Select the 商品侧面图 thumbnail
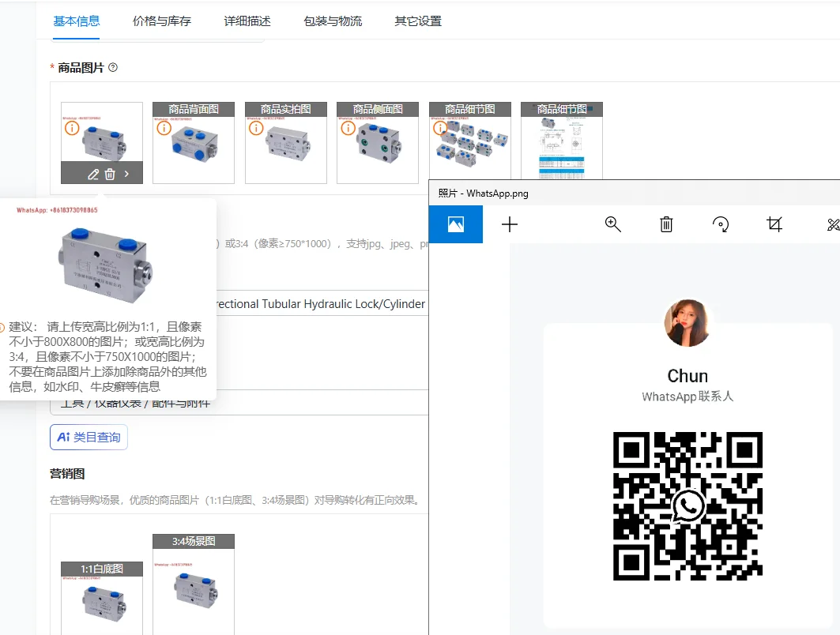The image size is (840, 635). (x=377, y=143)
